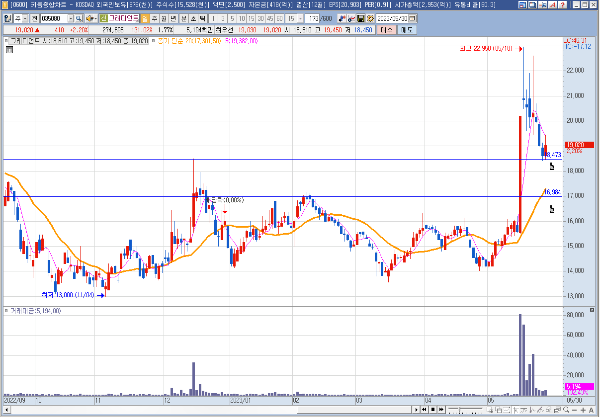Select the 60 interval button

pos(279,19)
